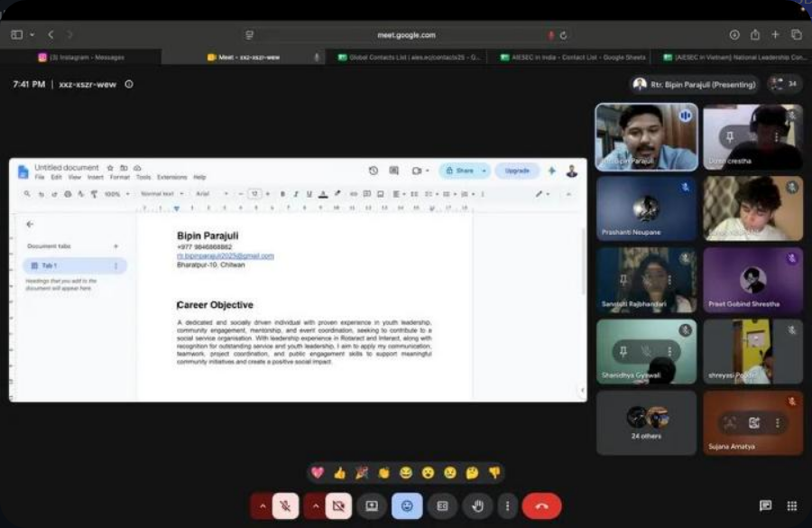Open the meeting details info icon

click(x=129, y=84)
